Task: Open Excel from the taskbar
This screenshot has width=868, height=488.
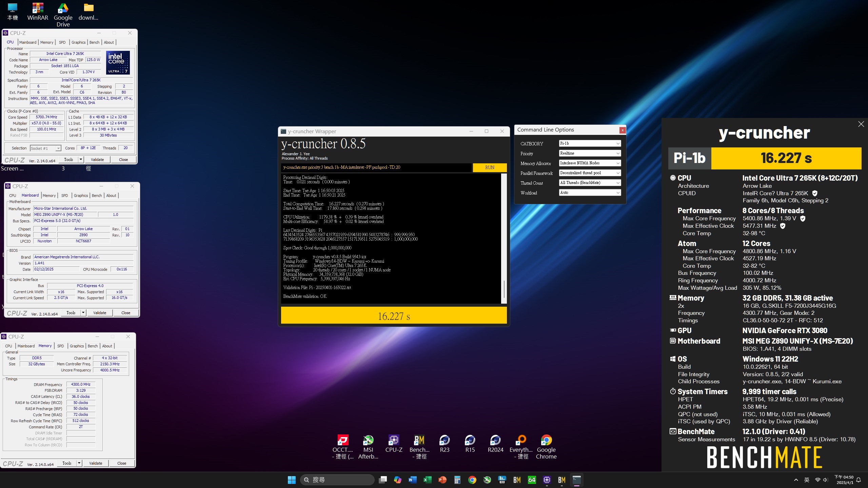Action: [428, 480]
